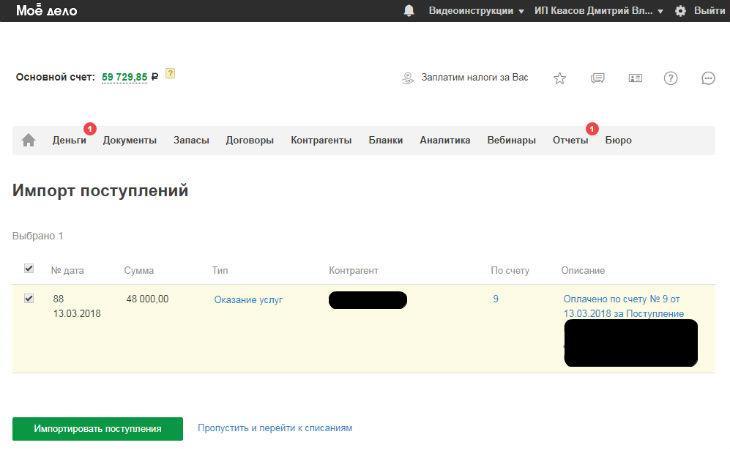Click the yellow hint icon beside the balance
This screenshot has height=449, width=730.
point(170,73)
